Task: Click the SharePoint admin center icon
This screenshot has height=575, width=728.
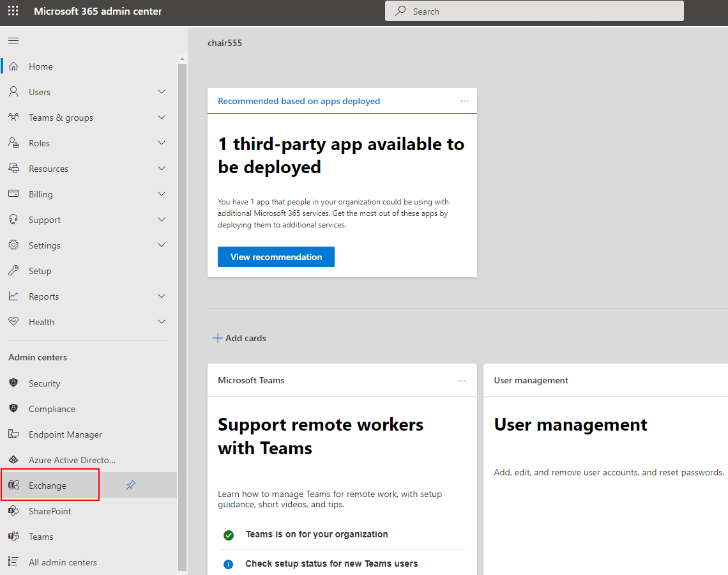Action: tap(13, 511)
